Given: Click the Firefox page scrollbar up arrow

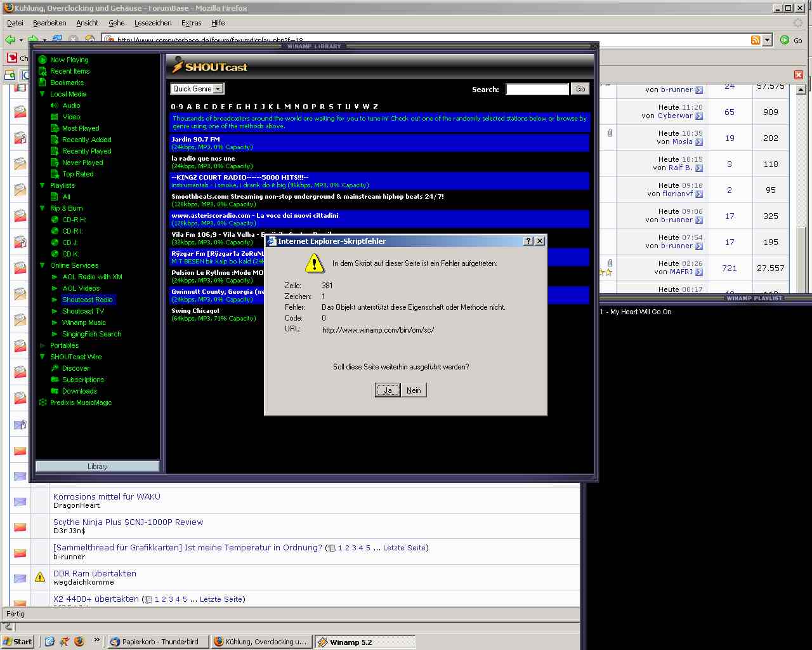Looking at the screenshot, I should pos(801,90).
